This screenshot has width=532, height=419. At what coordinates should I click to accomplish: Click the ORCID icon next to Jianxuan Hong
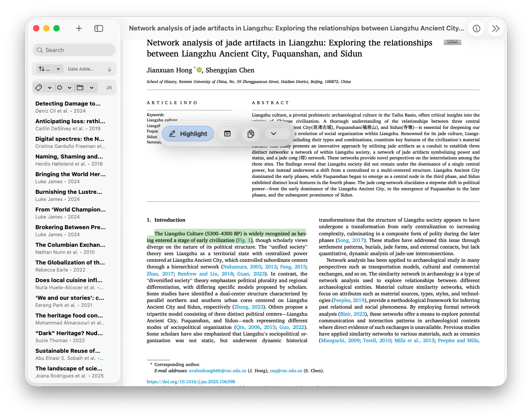(199, 70)
